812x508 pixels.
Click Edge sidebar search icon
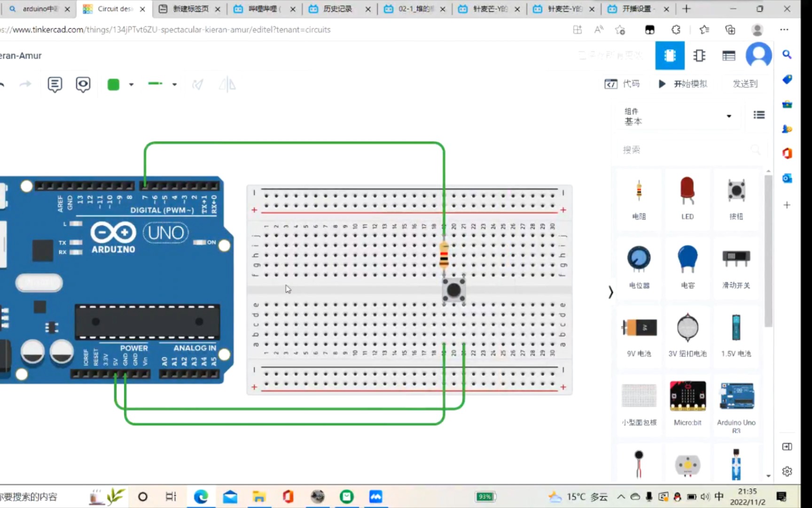coord(787,55)
